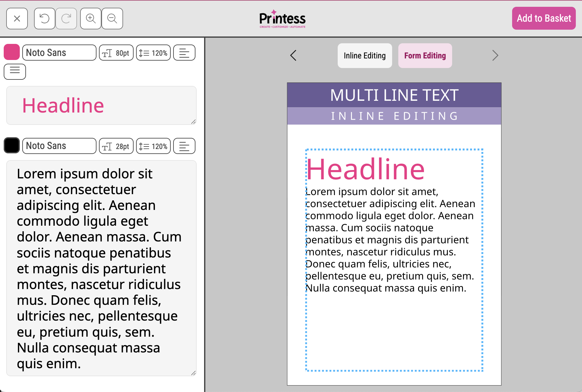
Task: Go to the next page with right chevron
Action: (495, 56)
